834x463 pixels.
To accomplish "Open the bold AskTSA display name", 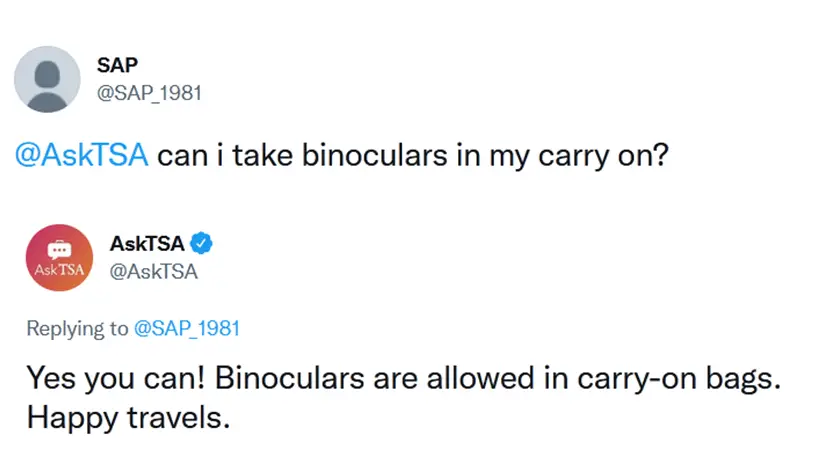I will click(147, 244).
